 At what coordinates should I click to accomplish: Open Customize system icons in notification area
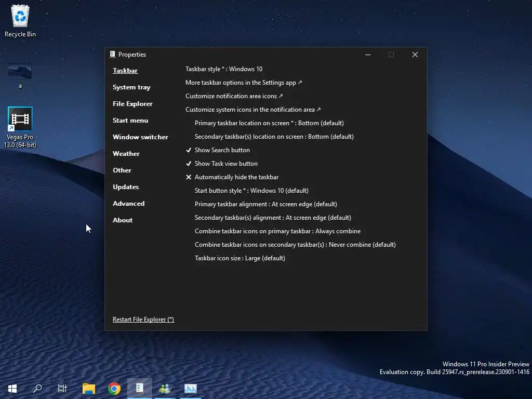pyautogui.click(x=253, y=110)
